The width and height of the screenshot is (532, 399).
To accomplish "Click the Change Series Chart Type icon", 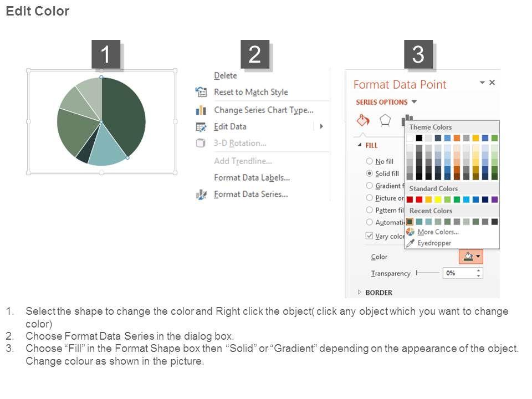I will (x=201, y=110).
